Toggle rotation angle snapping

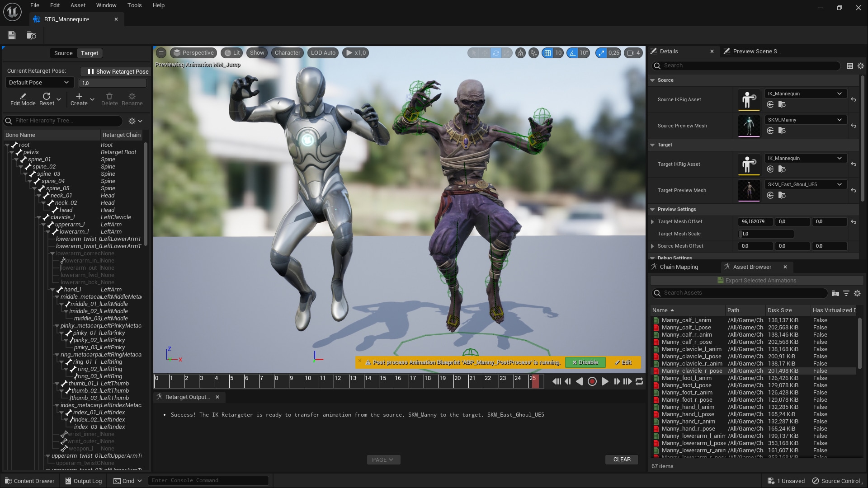click(573, 53)
